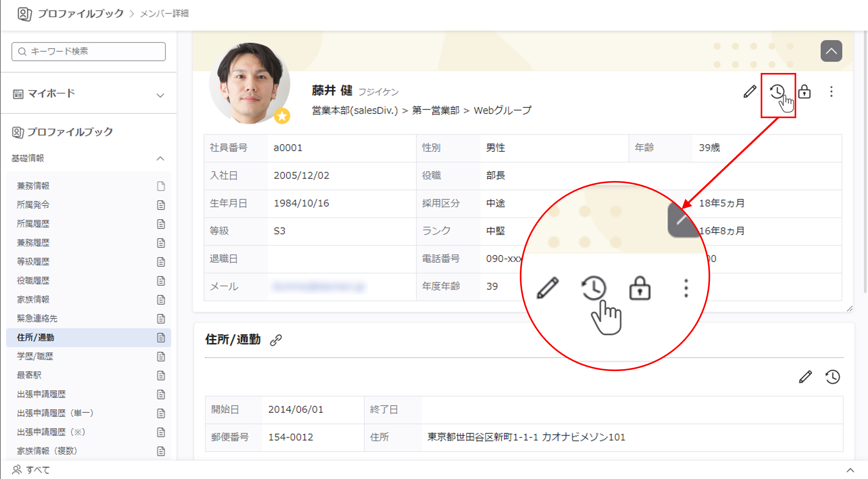868x479 pixels.
Task: Open history icon in 住所/通勤 section
Action: pyautogui.click(x=833, y=377)
